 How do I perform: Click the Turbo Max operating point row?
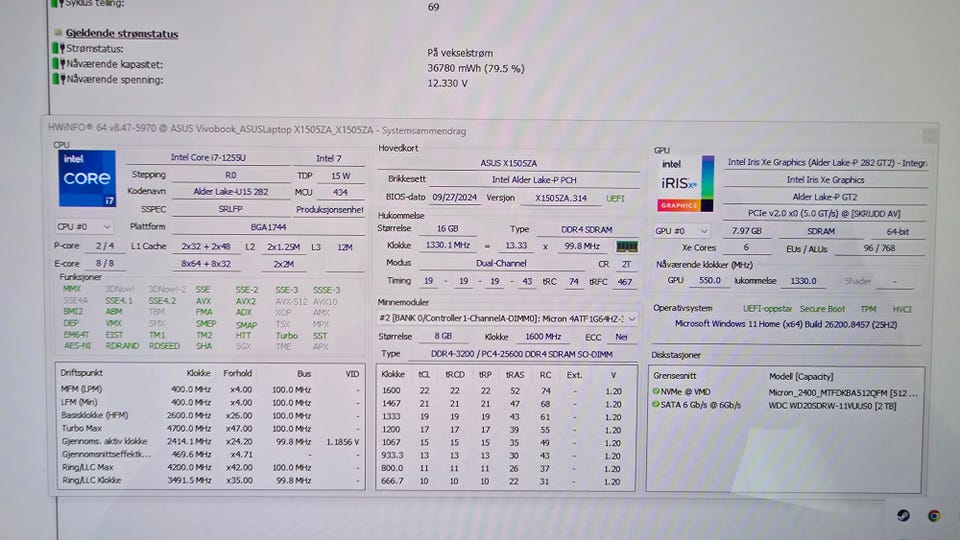[x=210, y=428]
